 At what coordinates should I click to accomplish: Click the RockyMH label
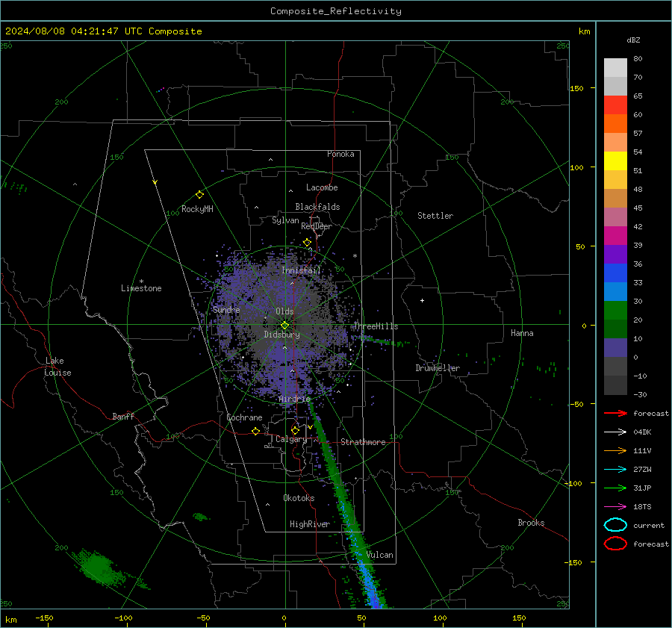(197, 209)
